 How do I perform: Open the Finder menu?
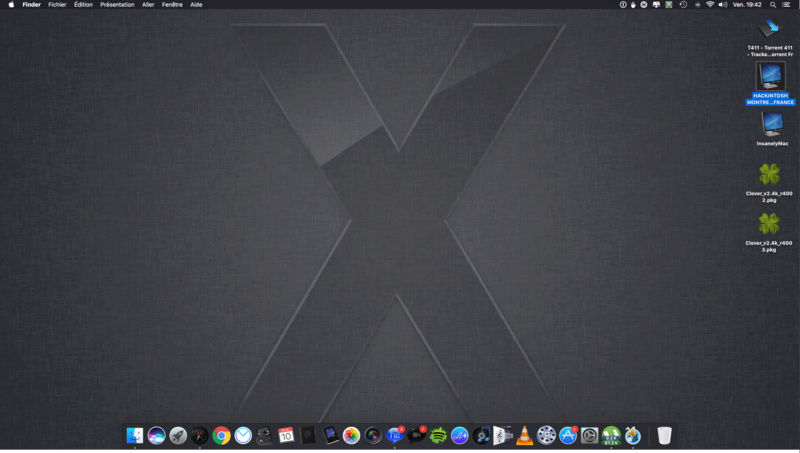[32, 5]
